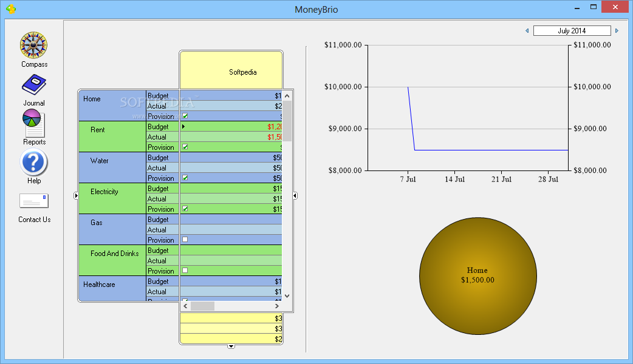Select the Gas category row
Viewport: 633px width, 364px height.
click(x=112, y=229)
